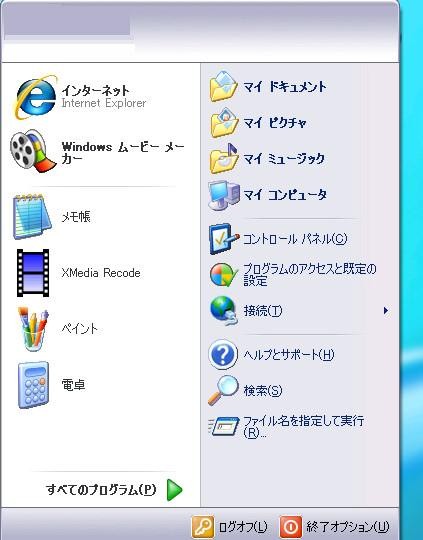Open マイ ピクチャ folder icon
The width and height of the screenshot is (423, 540).
223,123
